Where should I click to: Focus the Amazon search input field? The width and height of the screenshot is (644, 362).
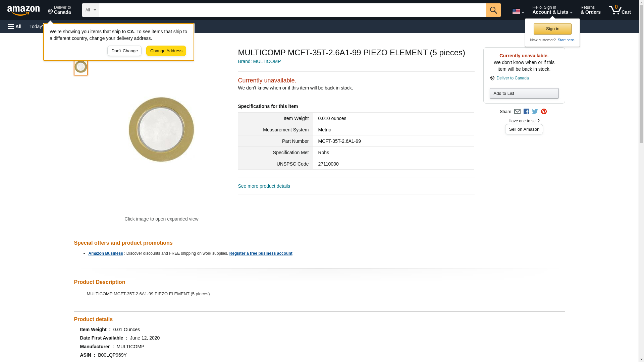tap(292, 10)
